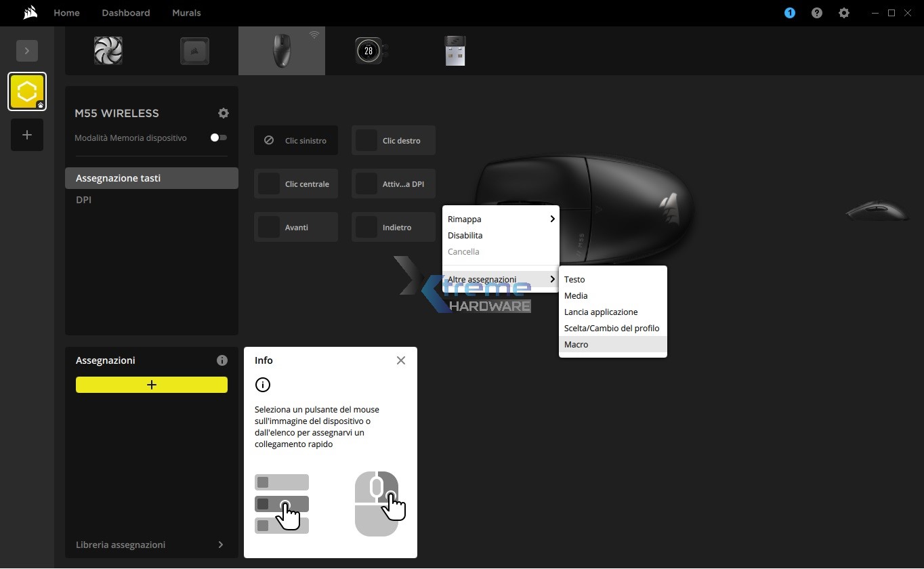
Task: Close the Info popup panel
Action: pyautogui.click(x=401, y=360)
